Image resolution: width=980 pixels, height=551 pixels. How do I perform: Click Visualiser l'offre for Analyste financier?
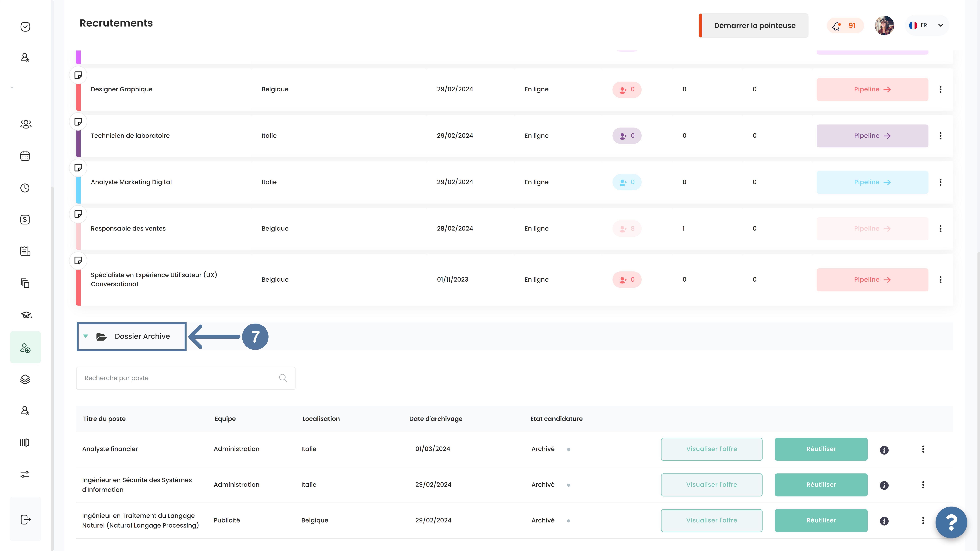[x=711, y=449]
